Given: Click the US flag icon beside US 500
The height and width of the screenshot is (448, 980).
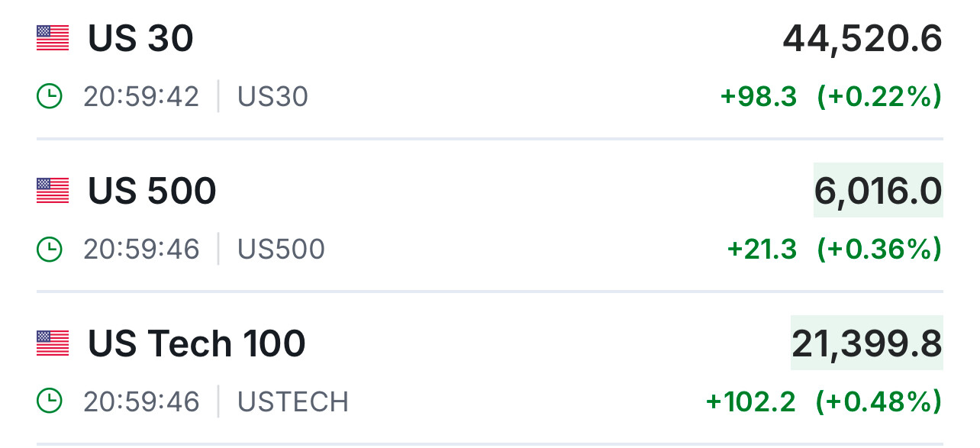Looking at the screenshot, I should coord(53,191).
